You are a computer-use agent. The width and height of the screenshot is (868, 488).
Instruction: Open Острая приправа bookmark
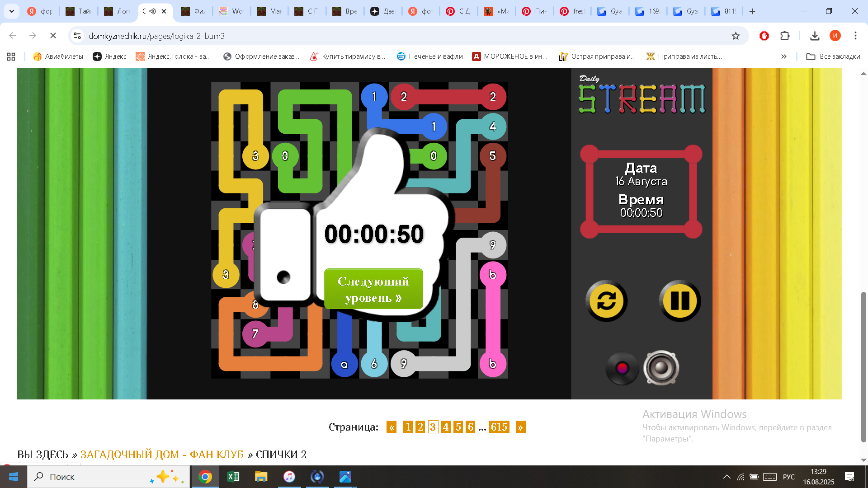click(x=597, y=56)
